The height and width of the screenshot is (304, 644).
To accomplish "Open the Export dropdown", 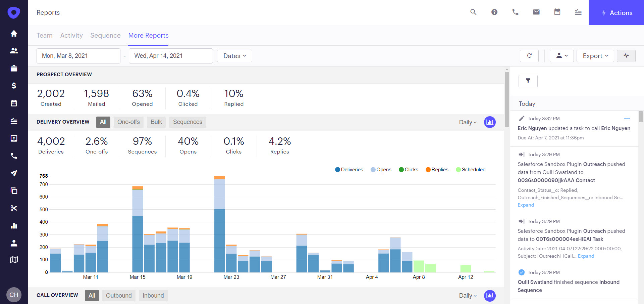I will click(x=595, y=56).
